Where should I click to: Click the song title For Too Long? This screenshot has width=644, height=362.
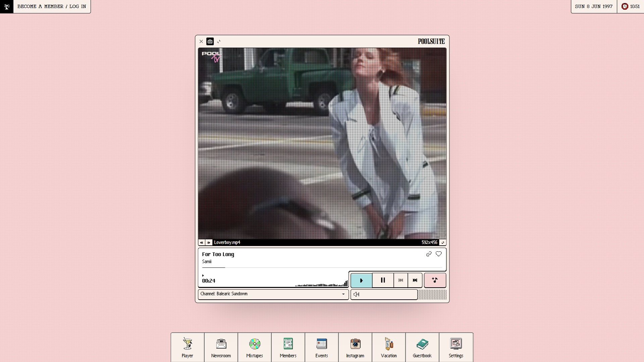coord(218,254)
